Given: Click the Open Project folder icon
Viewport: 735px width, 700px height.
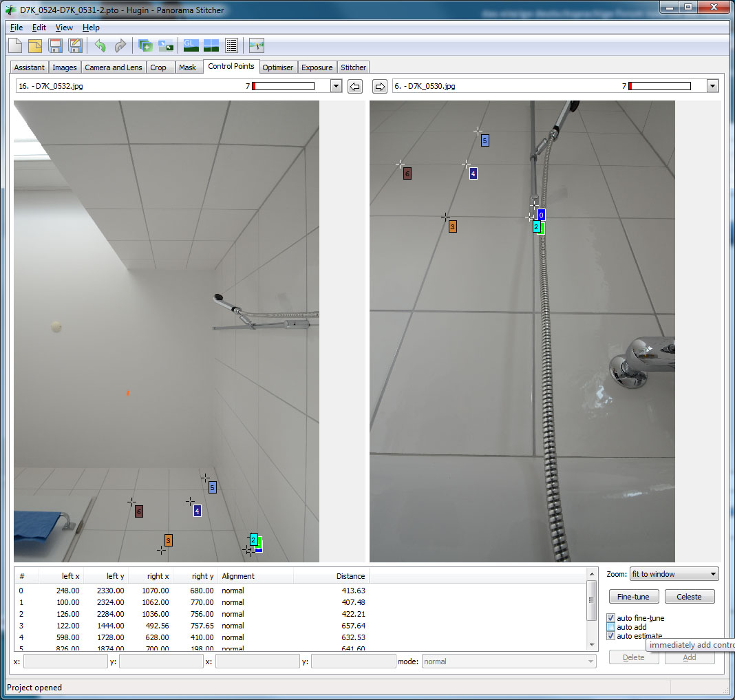Looking at the screenshot, I should tap(35, 46).
